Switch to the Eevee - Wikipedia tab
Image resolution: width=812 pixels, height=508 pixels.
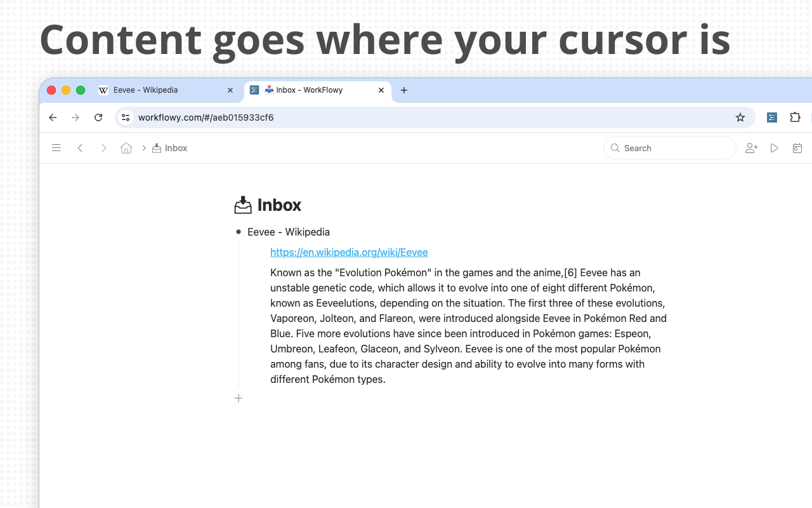[167, 90]
